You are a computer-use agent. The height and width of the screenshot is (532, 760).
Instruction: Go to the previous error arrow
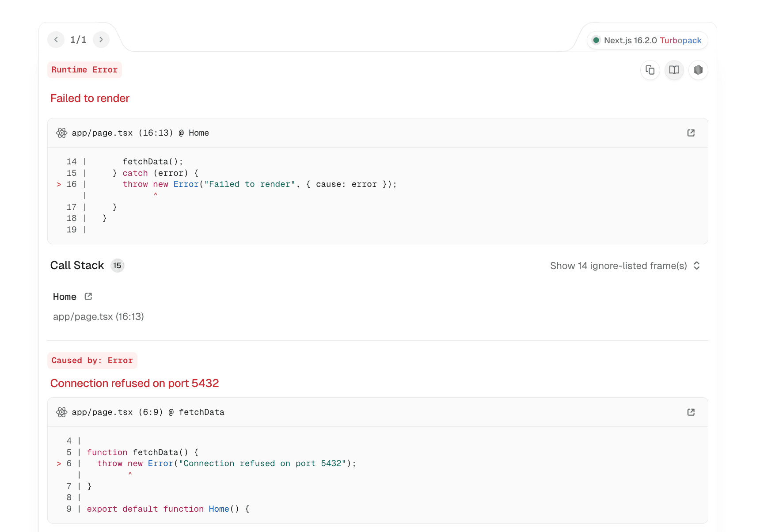(x=56, y=40)
